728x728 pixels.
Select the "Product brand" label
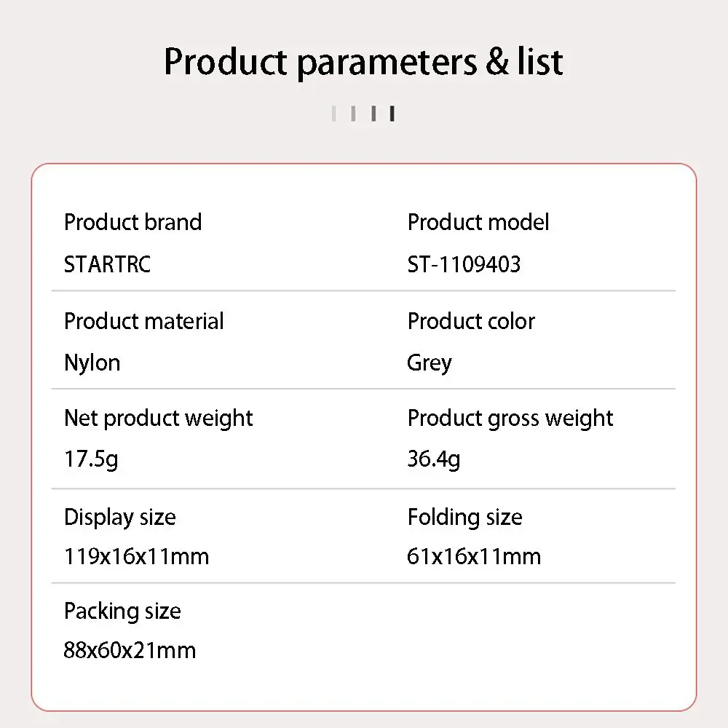tap(132, 222)
